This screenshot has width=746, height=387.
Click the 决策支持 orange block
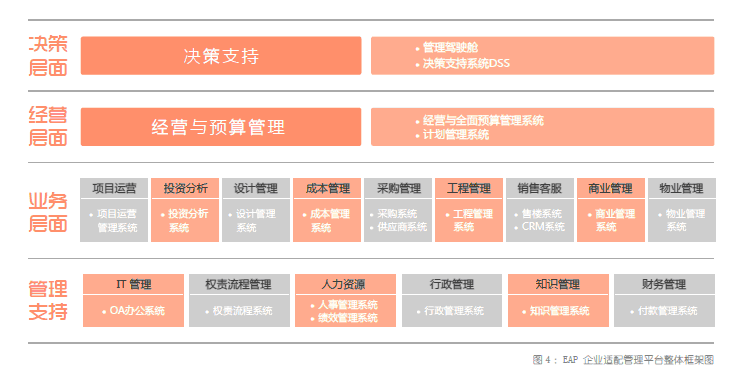click(221, 56)
